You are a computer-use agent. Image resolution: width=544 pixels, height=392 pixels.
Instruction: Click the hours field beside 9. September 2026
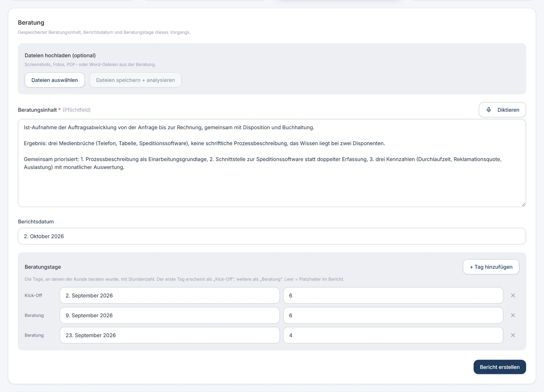coord(393,315)
